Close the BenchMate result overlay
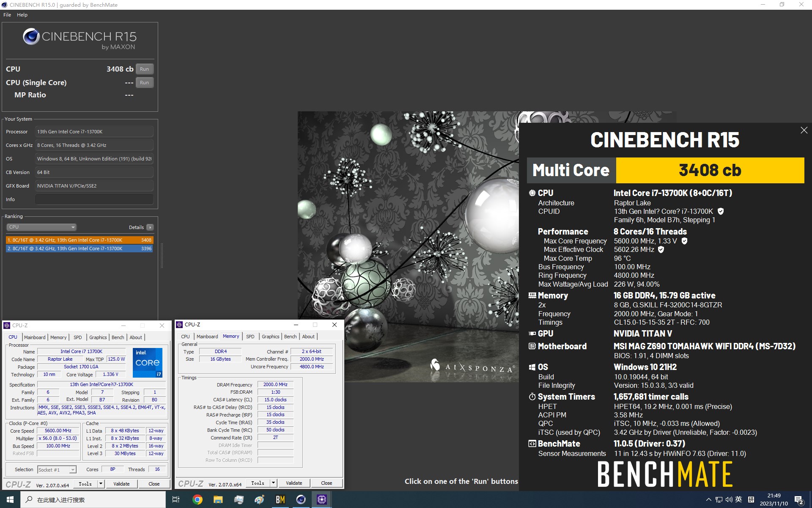812x508 pixels. tap(804, 130)
